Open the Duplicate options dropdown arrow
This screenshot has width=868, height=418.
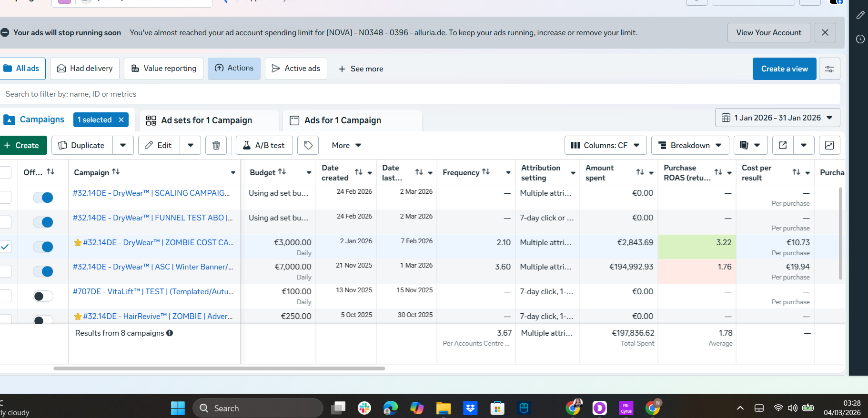click(x=123, y=145)
